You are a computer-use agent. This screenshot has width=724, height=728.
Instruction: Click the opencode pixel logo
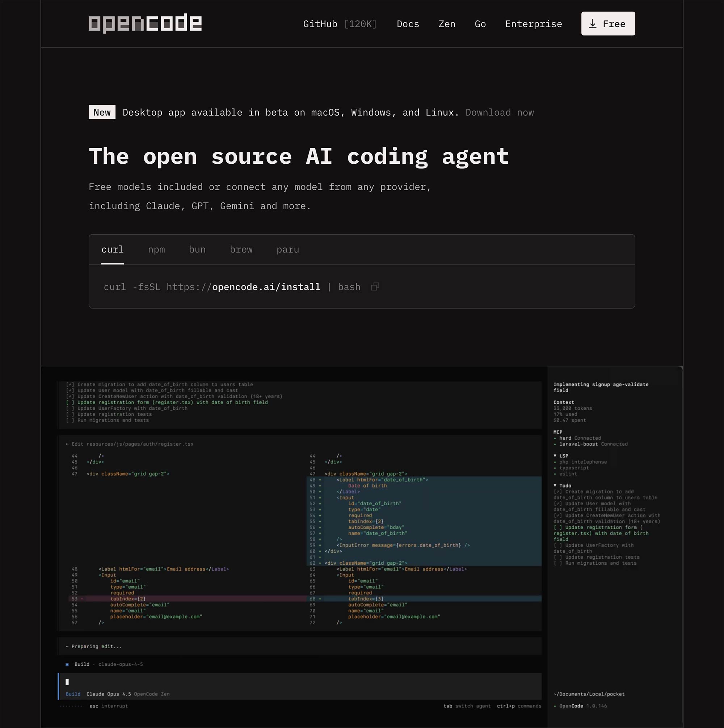click(145, 24)
